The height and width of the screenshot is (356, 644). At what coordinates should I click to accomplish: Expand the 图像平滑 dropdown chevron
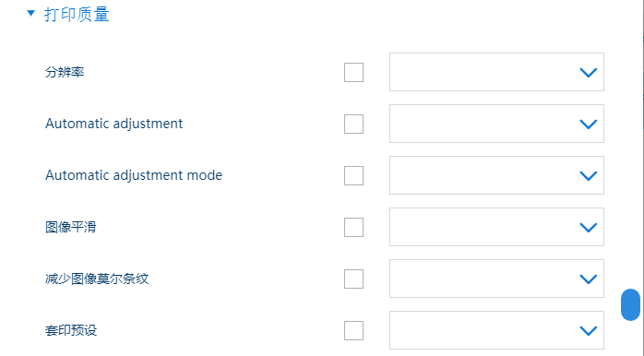[588, 228]
